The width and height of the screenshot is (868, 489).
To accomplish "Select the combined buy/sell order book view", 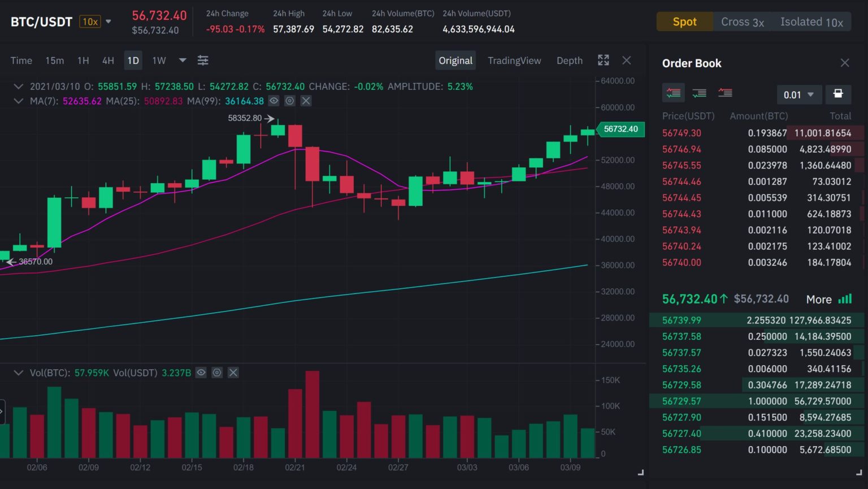I will 673,93.
